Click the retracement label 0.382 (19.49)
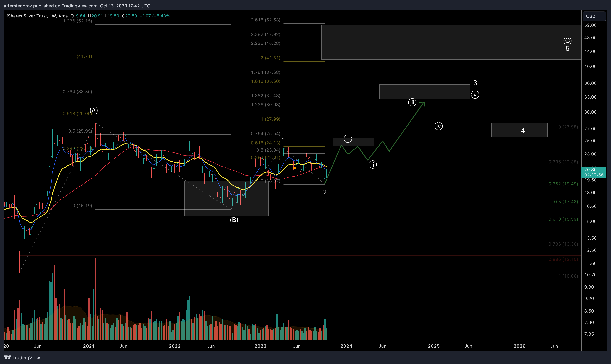The width and height of the screenshot is (611, 364). coord(563,184)
